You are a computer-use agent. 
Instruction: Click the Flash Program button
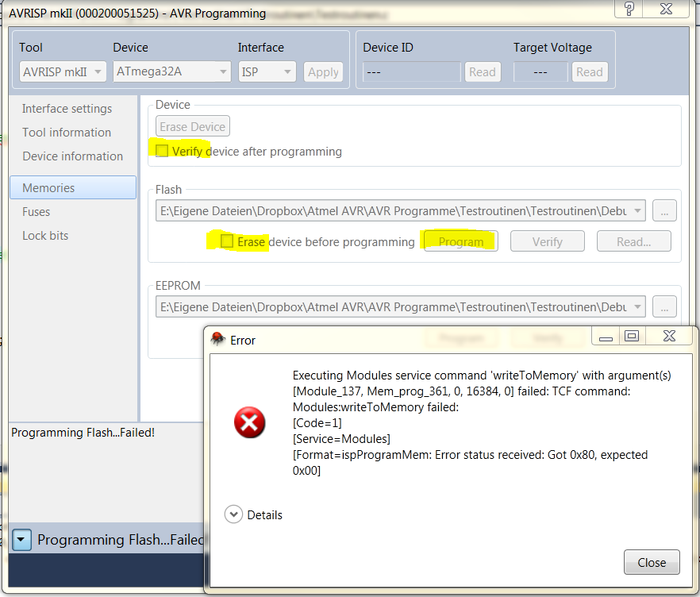[x=460, y=241]
